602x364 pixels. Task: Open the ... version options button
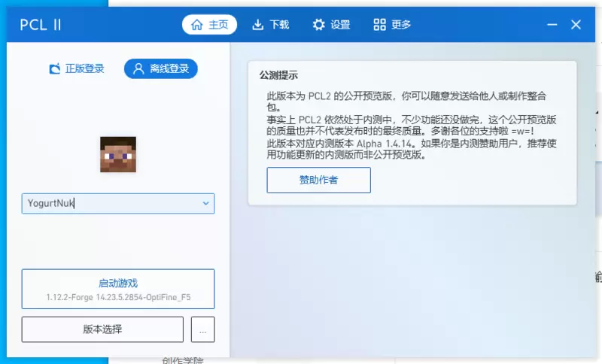(202, 329)
